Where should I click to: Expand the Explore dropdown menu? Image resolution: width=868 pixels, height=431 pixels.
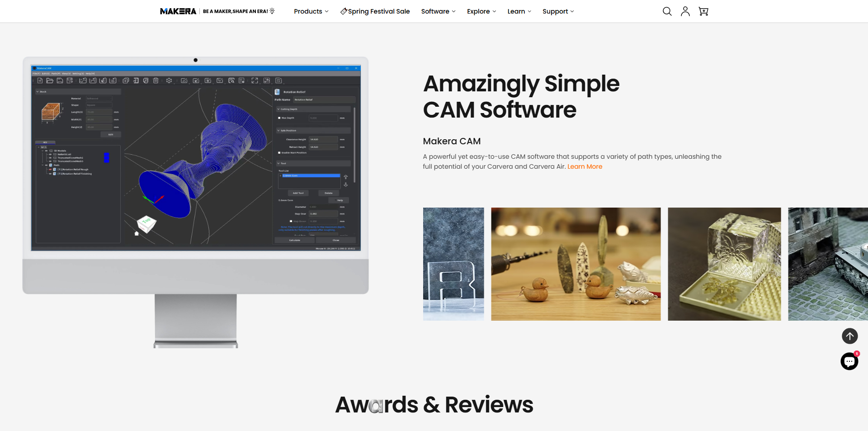pyautogui.click(x=481, y=11)
